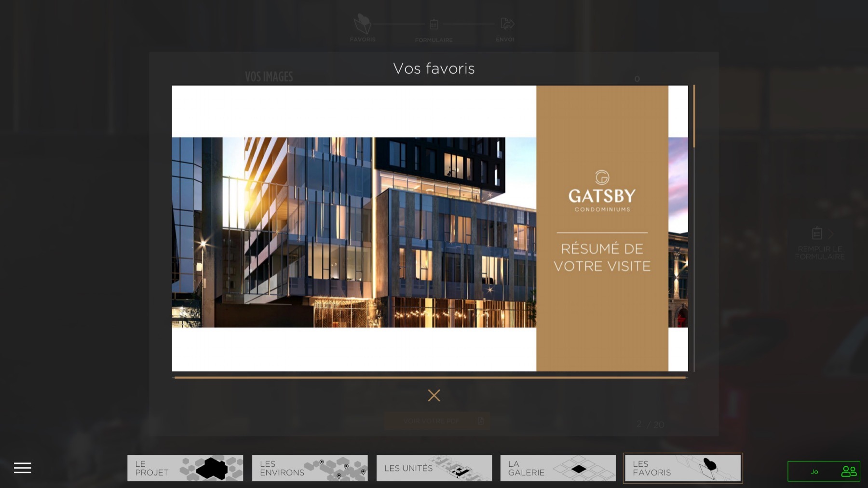Click the Jo user name label
Image resolution: width=868 pixels, height=488 pixels.
pyautogui.click(x=814, y=472)
